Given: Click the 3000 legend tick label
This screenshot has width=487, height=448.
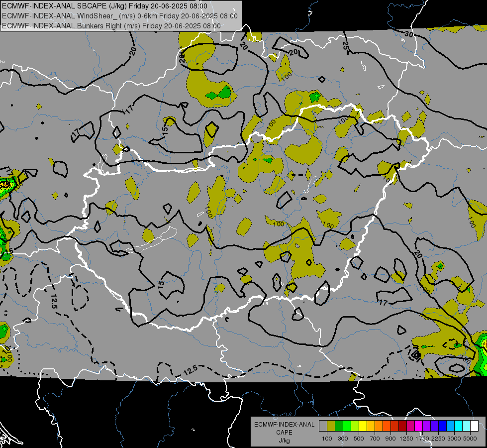Looking at the screenshot, I should (454, 439).
